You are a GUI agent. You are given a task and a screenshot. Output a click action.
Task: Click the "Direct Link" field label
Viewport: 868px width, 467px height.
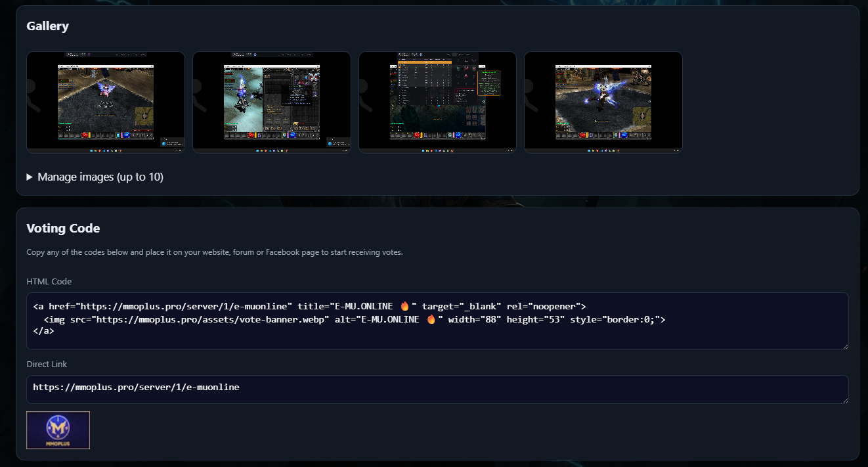[x=47, y=364]
